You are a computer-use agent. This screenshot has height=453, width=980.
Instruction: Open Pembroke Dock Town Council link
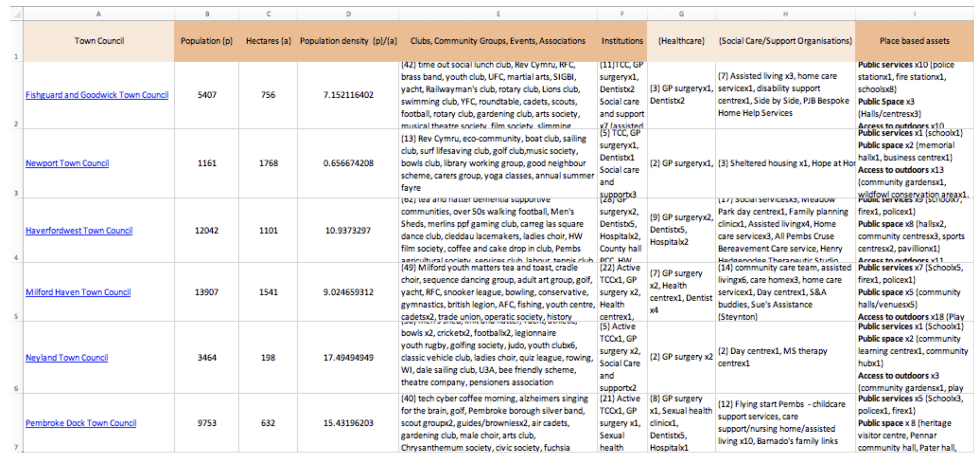pos(81,423)
